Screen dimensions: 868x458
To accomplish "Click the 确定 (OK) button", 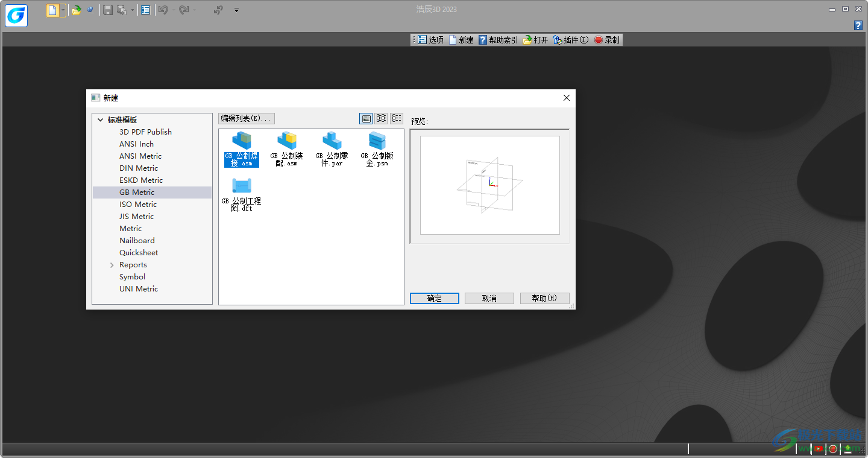I will pyautogui.click(x=435, y=298).
